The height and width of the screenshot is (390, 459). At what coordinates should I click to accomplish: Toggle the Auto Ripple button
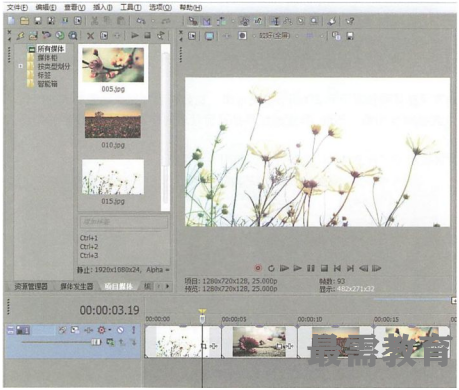click(x=221, y=21)
